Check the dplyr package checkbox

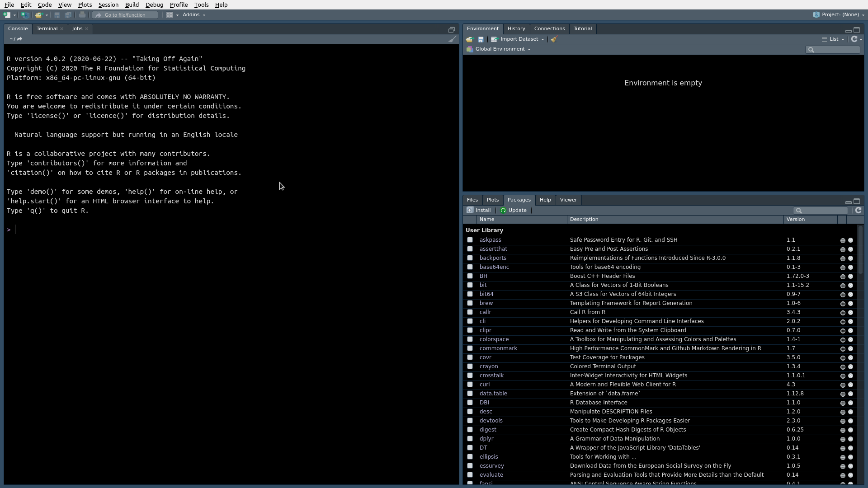tap(470, 439)
